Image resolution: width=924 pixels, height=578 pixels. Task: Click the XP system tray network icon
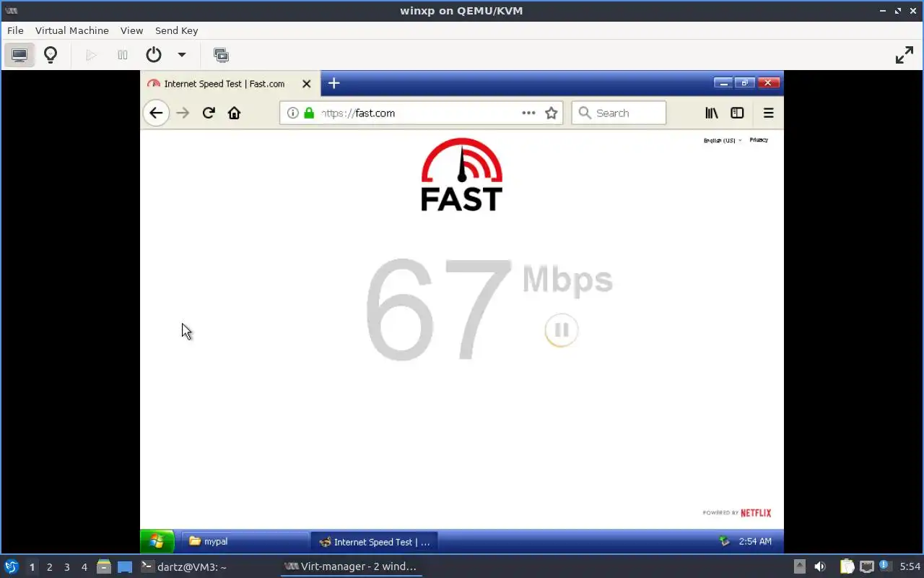click(725, 541)
